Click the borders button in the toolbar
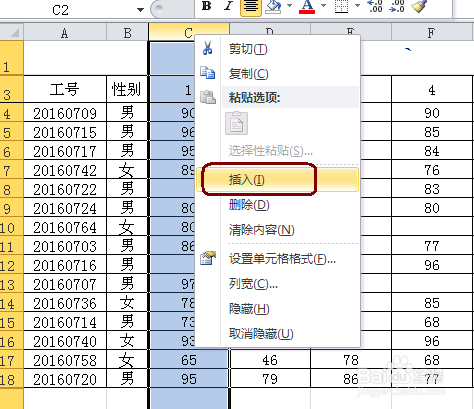 [x=341, y=6]
